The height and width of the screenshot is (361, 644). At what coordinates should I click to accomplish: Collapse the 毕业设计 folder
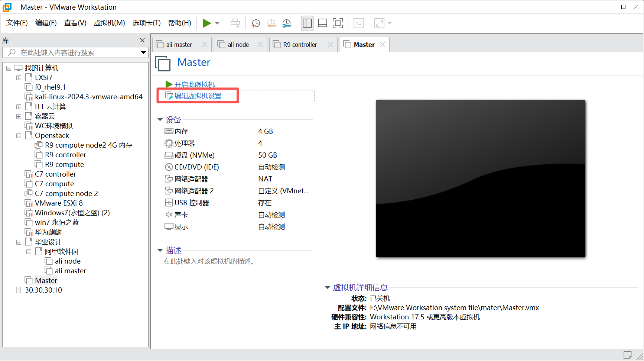pos(19,242)
